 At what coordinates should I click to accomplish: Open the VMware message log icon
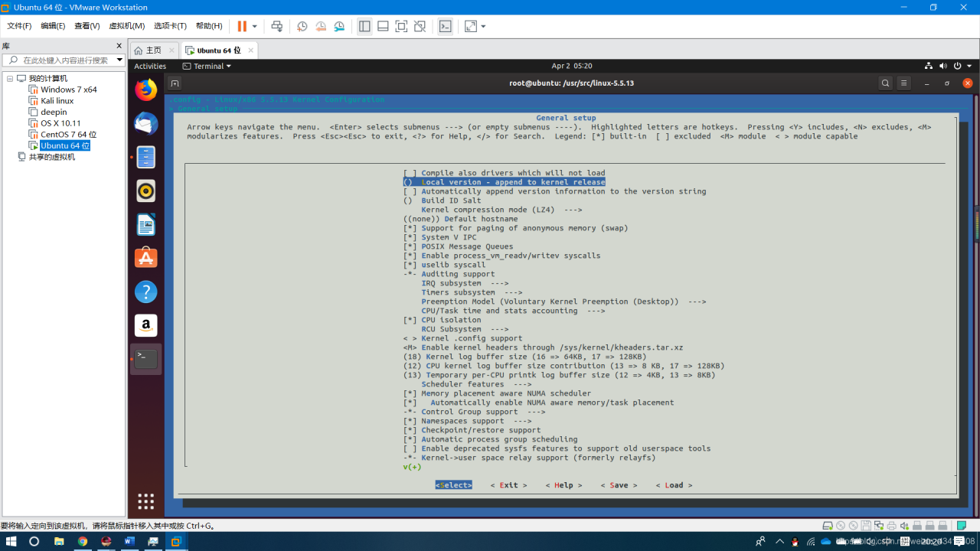click(960, 526)
